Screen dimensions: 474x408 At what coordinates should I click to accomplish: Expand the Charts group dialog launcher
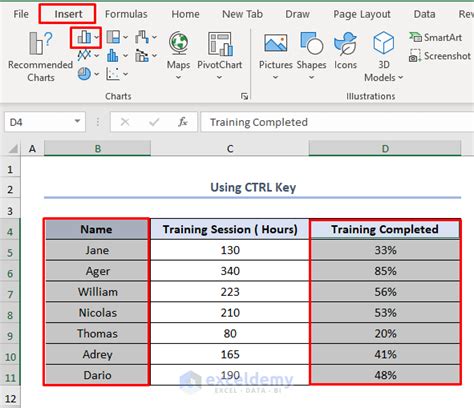[x=245, y=96]
